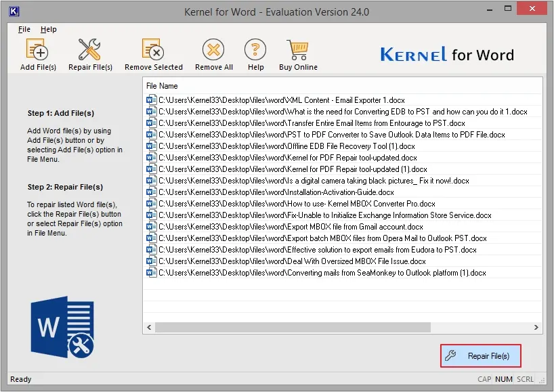Maximize the Kernel for Word window
Image resolution: width=554 pixels, height=392 pixels.
click(x=508, y=9)
